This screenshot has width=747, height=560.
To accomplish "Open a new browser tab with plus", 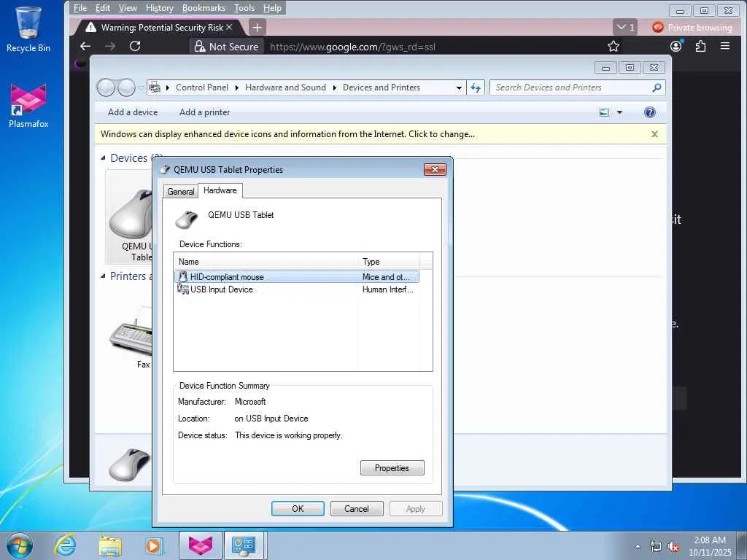I will click(x=257, y=28).
